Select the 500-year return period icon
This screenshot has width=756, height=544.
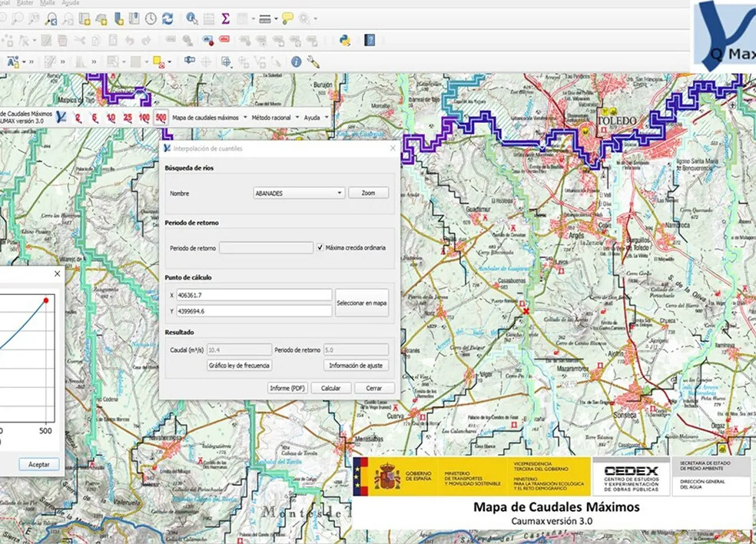(160, 118)
